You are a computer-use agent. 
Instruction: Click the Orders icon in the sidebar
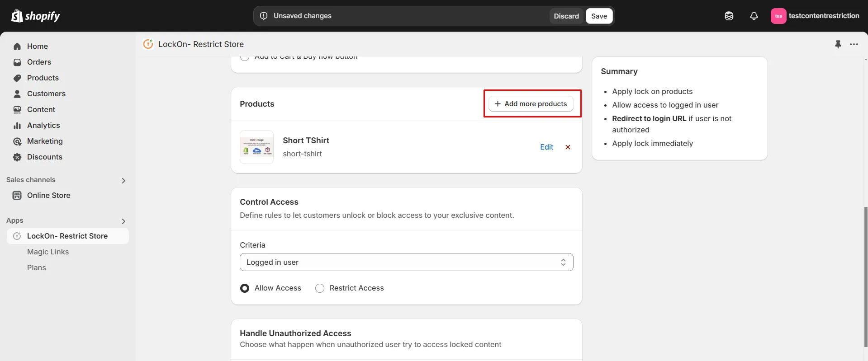[x=17, y=62]
